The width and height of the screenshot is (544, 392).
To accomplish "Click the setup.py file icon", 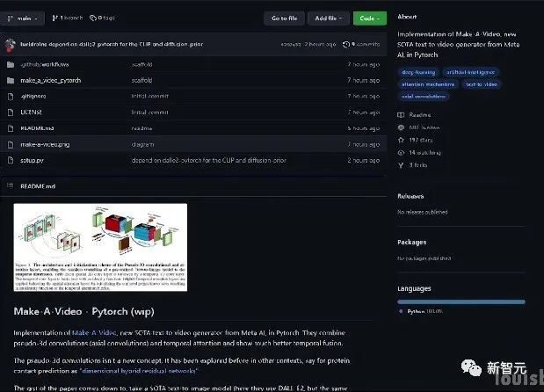I will [x=11, y=160].
